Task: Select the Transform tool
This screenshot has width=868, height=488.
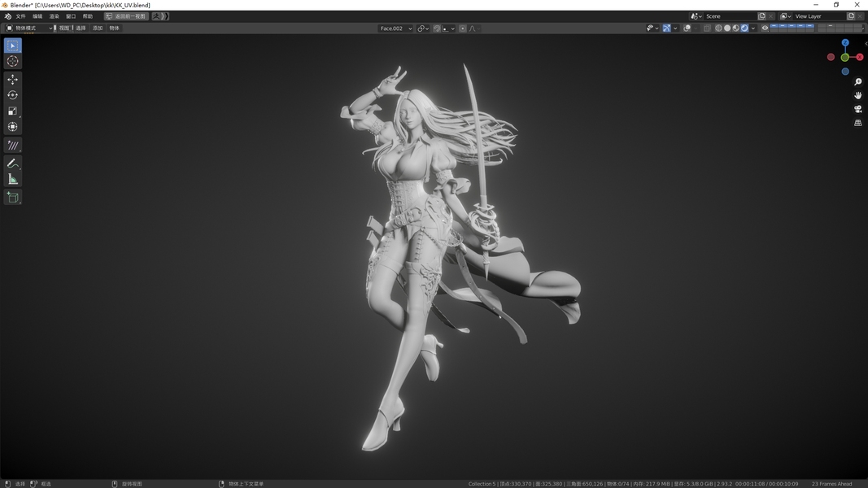Action: tap(13, 127)
